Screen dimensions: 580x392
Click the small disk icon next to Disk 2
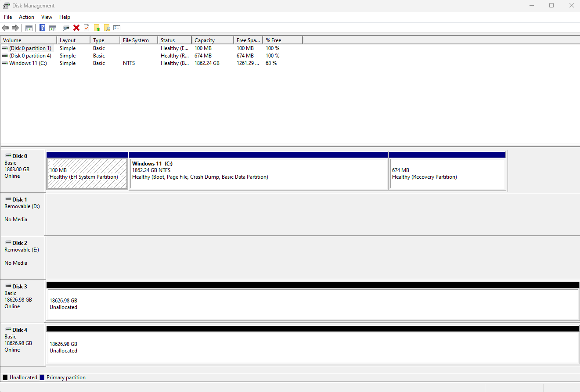(8, 243)
